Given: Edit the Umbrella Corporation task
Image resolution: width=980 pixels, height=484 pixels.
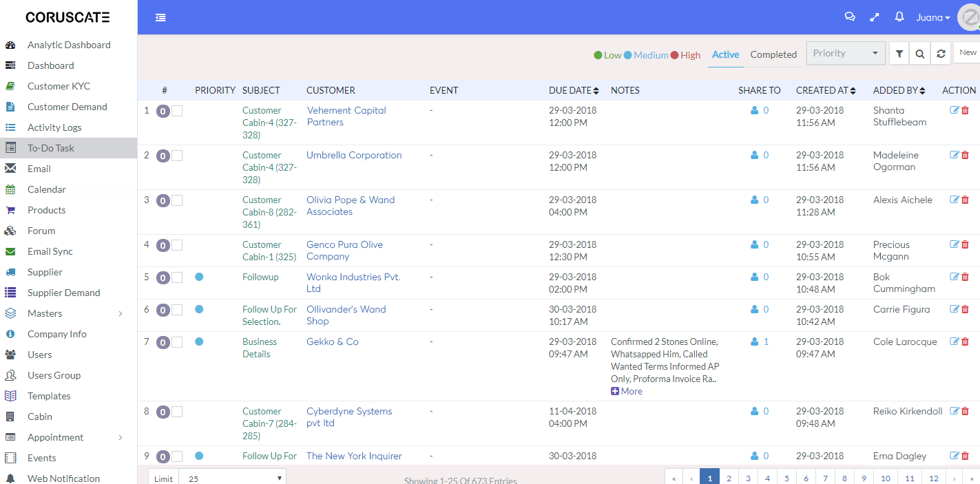Looking at the screenshot, I should click(x=954, y=155).
